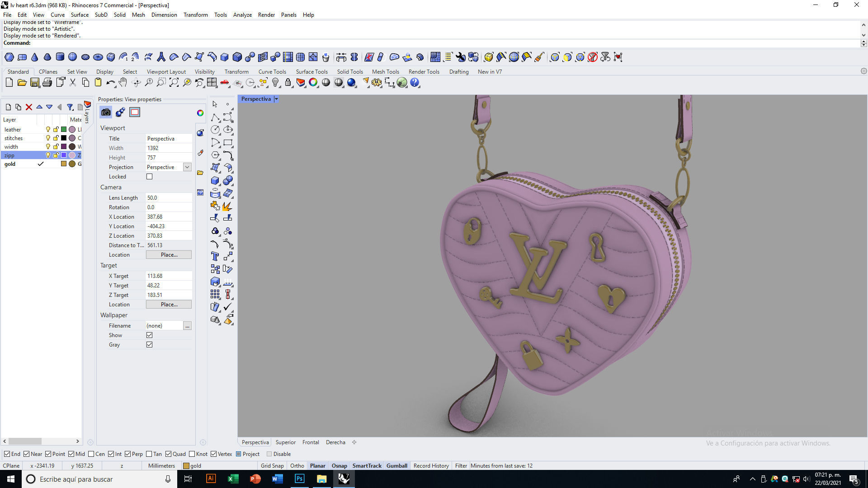The height and width of the screenshot is (488, 868).
Task: Click the red car Set View icon
Action: [x=224, y=83]
